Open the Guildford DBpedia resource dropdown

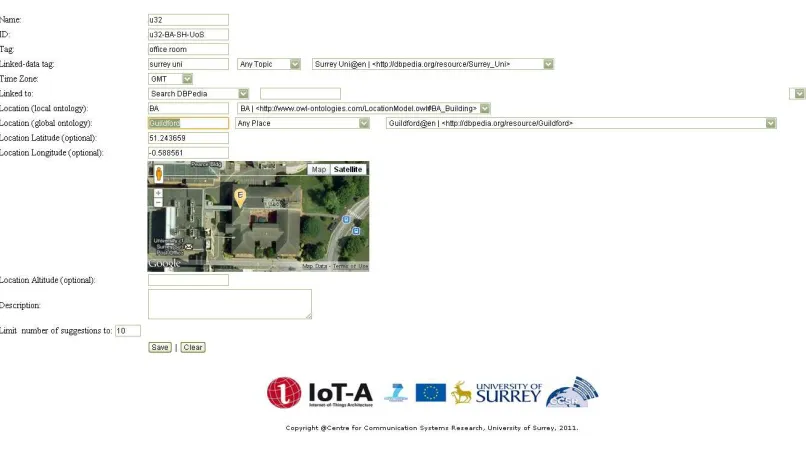point(581,123)
